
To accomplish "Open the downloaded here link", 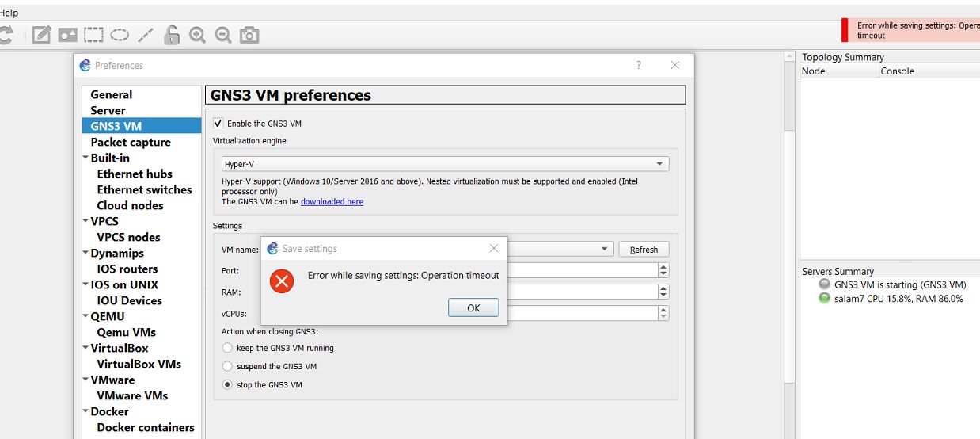I will [x=332, y=201].
